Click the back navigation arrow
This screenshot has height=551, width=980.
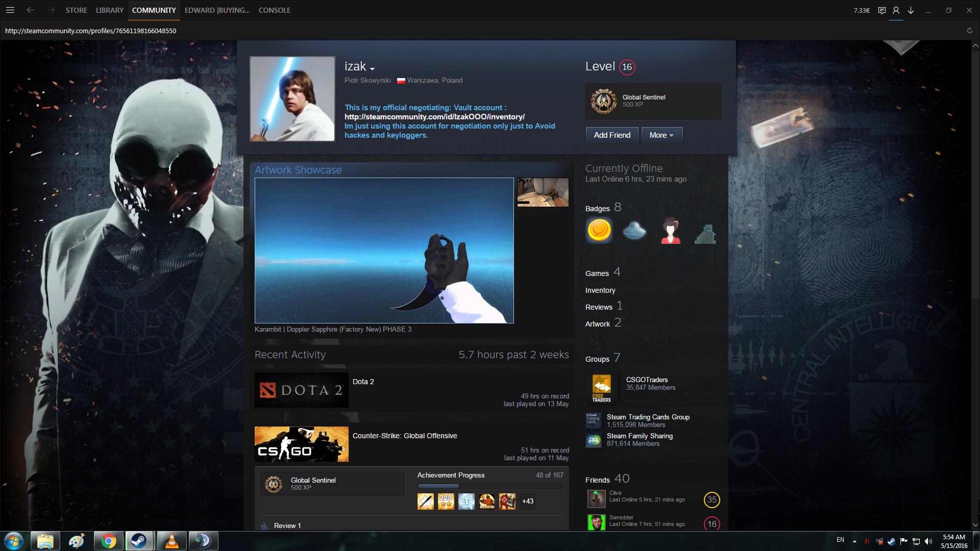pos(31,10)
